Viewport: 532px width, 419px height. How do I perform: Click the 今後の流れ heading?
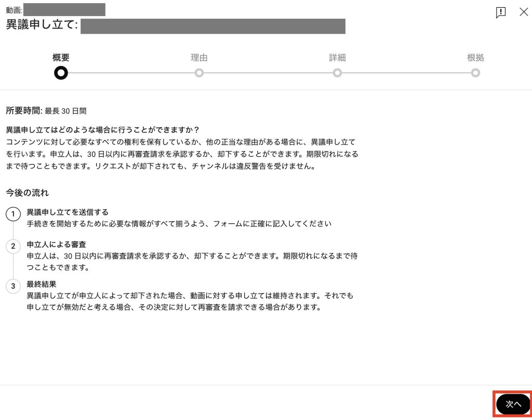coord(27,193)
